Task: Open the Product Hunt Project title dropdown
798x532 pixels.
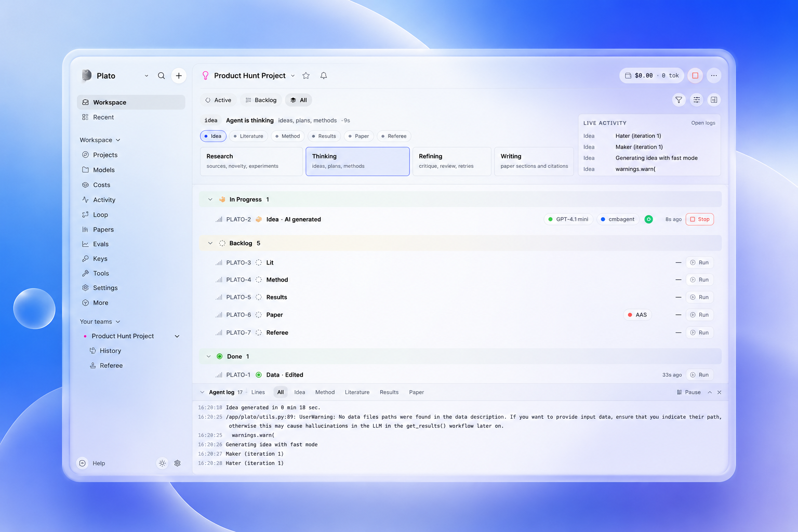Action: [x=293, y=76]
